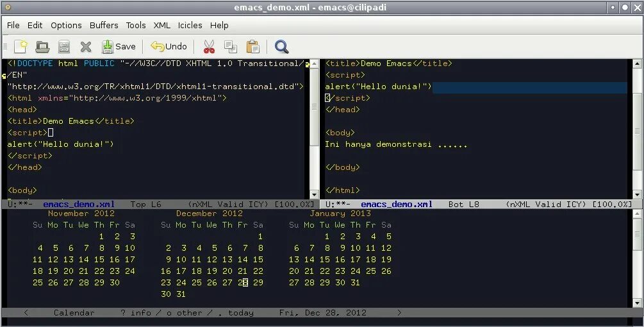Click 'Ini hanya demonstrasi' text in right pane

point(378,144)
